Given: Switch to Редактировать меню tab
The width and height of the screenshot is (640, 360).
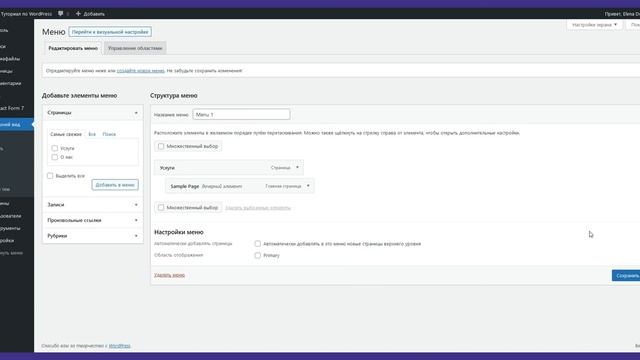Looking at the screenshot, I should coord(73,48).
